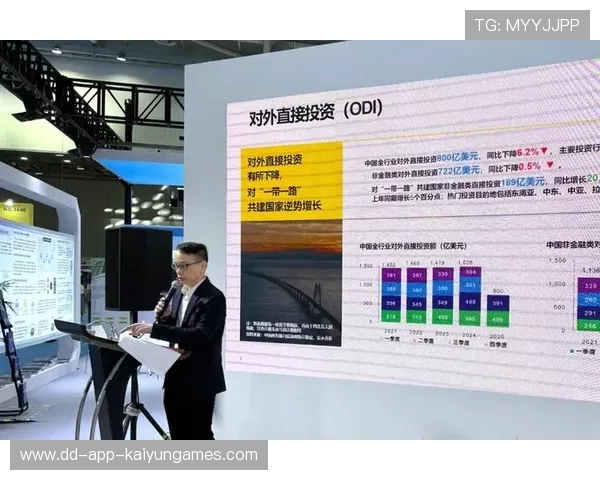The image size is (600, 480).
Task: Click the '800' total above the 2025 bar
Action: [498, 291]
